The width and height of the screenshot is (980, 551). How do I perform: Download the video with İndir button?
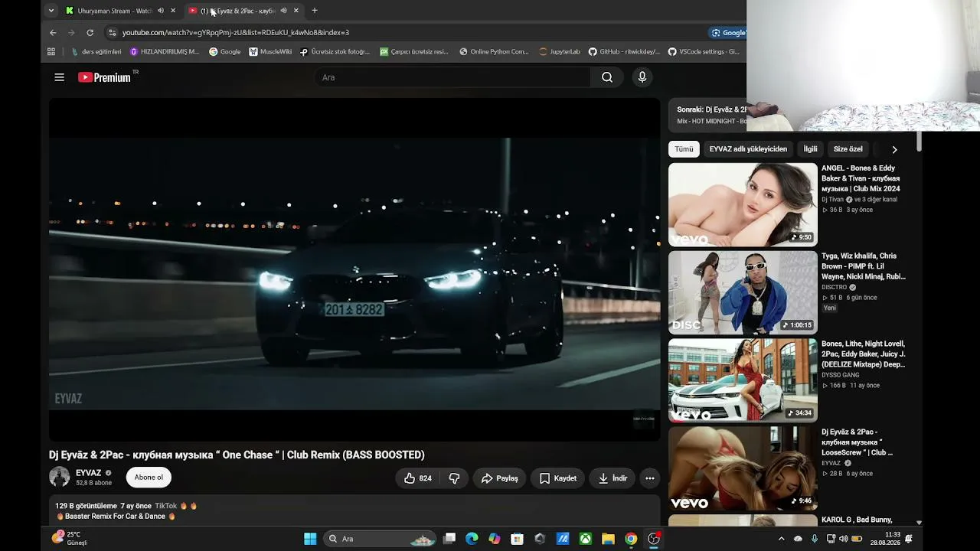[x=613, y=478]
